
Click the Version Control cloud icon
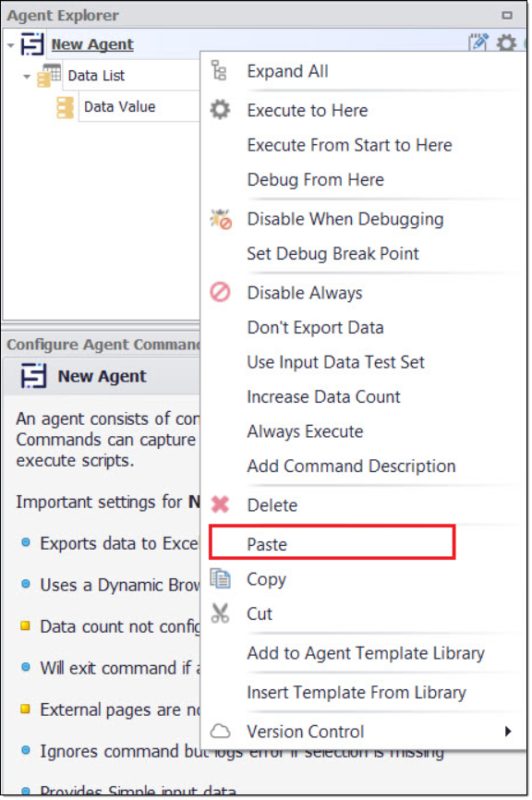(221, 731)
